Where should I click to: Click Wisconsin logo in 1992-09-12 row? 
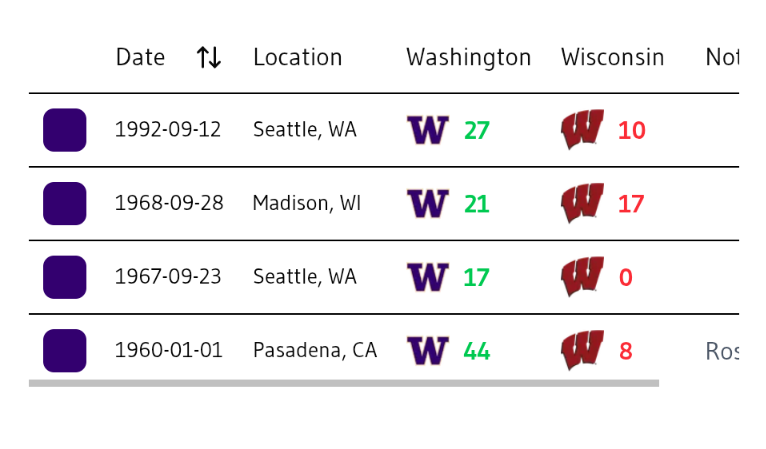point(582,129)
